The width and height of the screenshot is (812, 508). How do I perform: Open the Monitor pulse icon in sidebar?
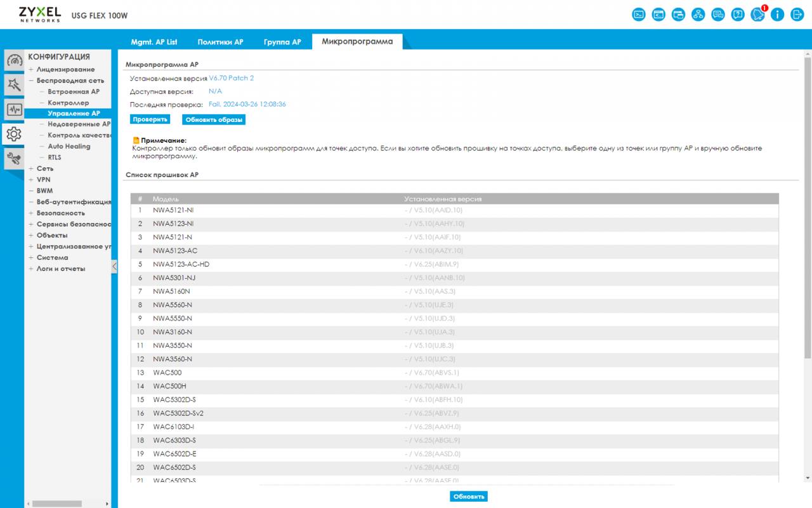click(14, 109)
